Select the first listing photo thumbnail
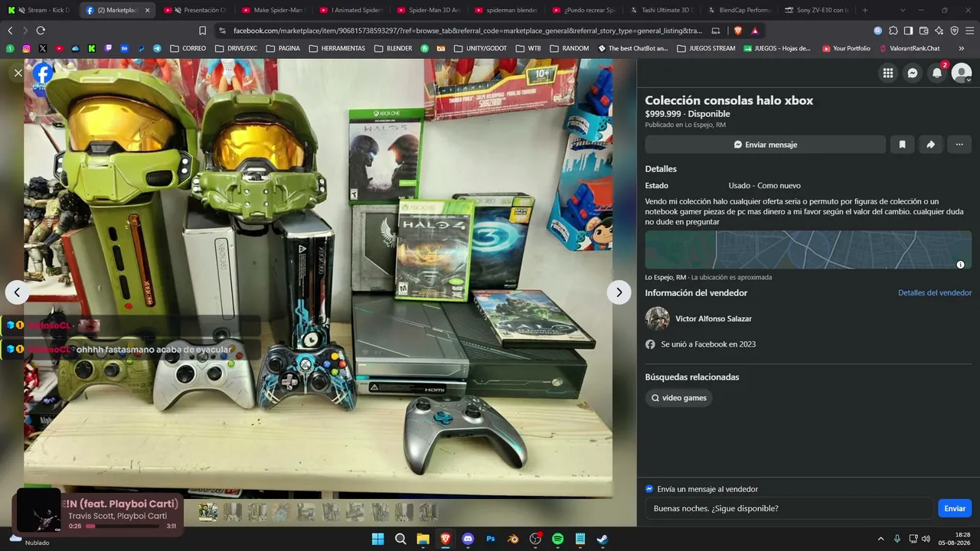 [x=207, y=511]
